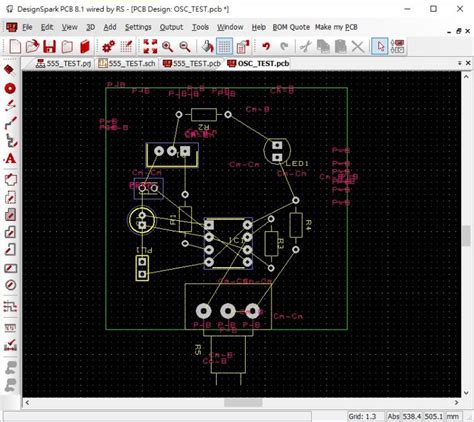Click the Delete X icon
The image size is (474, 422).
tap(358, 47)
